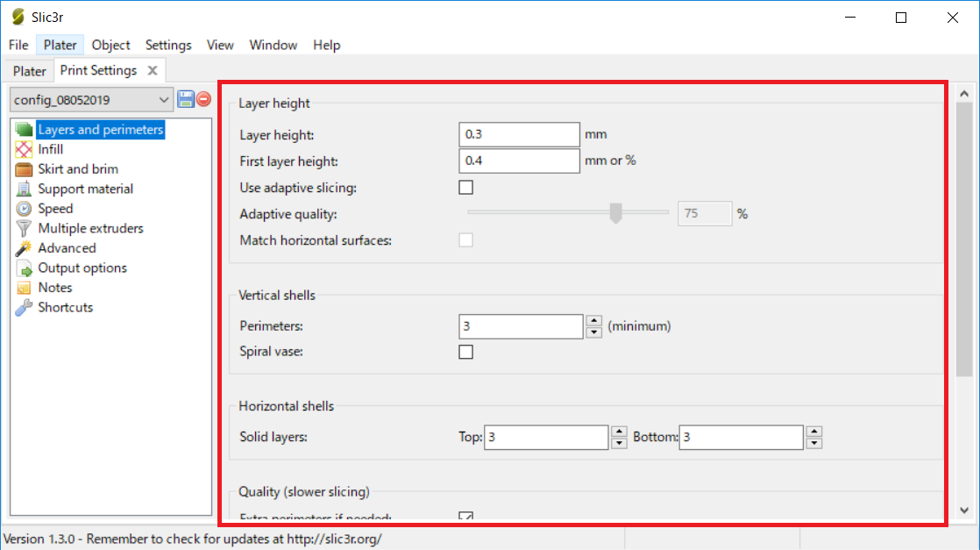Screen dimensions: 980x550
Task: Click the Slic3r logo in the title bar
Action: pyautogui.click(x=18, y=17)
